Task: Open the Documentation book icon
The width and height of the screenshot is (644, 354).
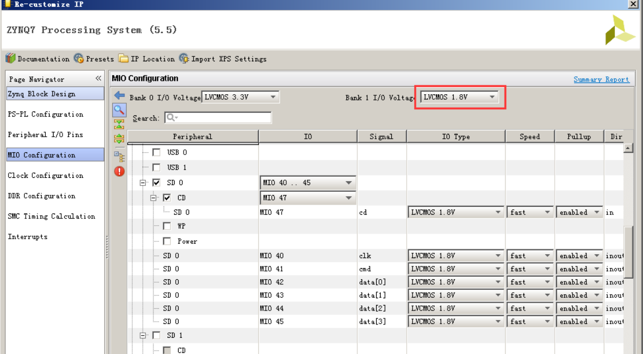Action: pos(11,58)
